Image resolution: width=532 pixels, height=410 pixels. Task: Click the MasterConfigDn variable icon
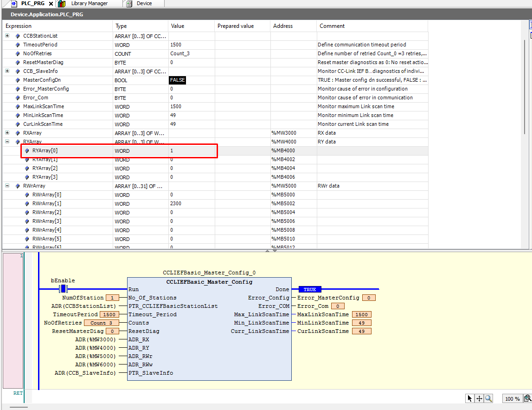point(18,80)
